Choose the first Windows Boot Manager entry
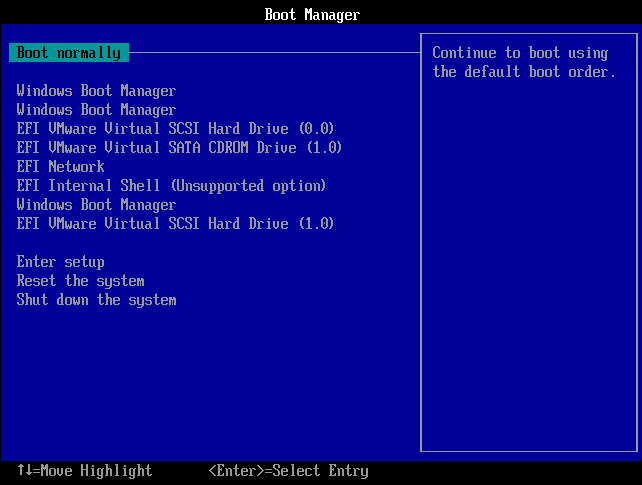This screenshot has width=642, height=485. coord(96,91)
